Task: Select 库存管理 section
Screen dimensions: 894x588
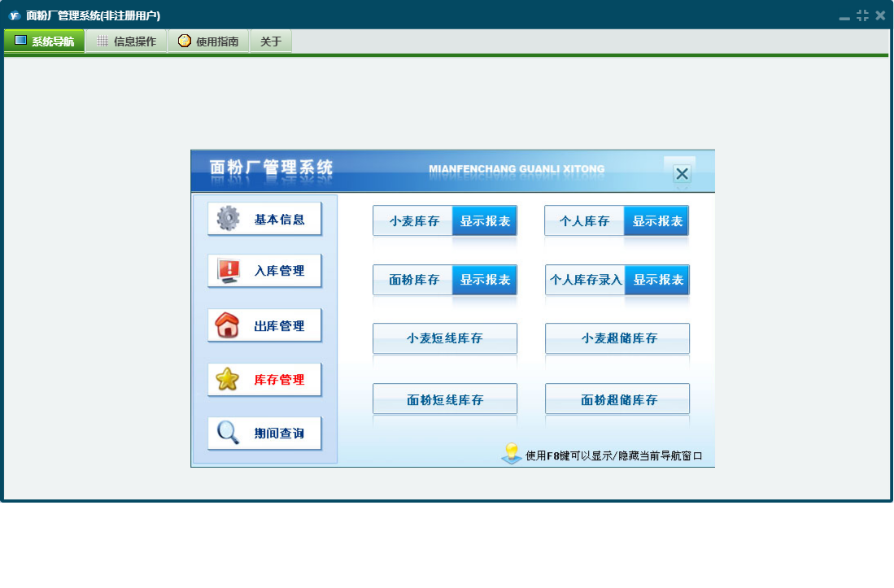Action: click(264, 380)
